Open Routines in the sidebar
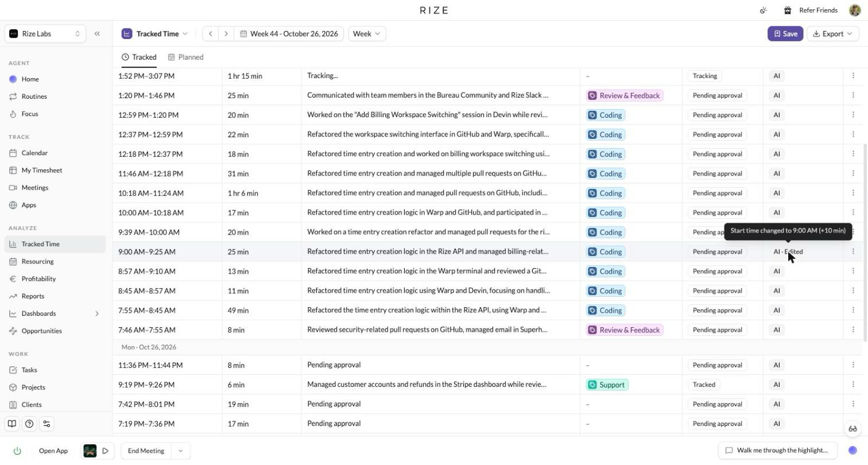Screen dimensions: 868x465 coord(55,96)
